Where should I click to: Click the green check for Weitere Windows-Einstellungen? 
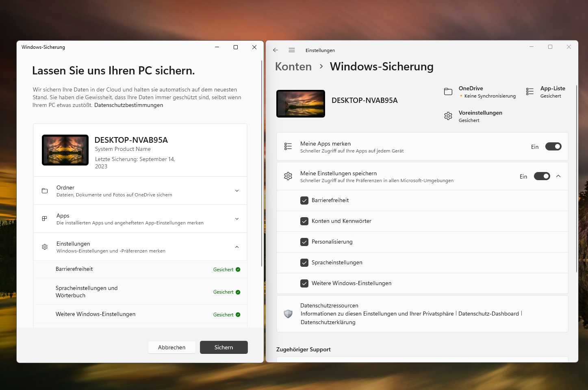pos(238,315)
